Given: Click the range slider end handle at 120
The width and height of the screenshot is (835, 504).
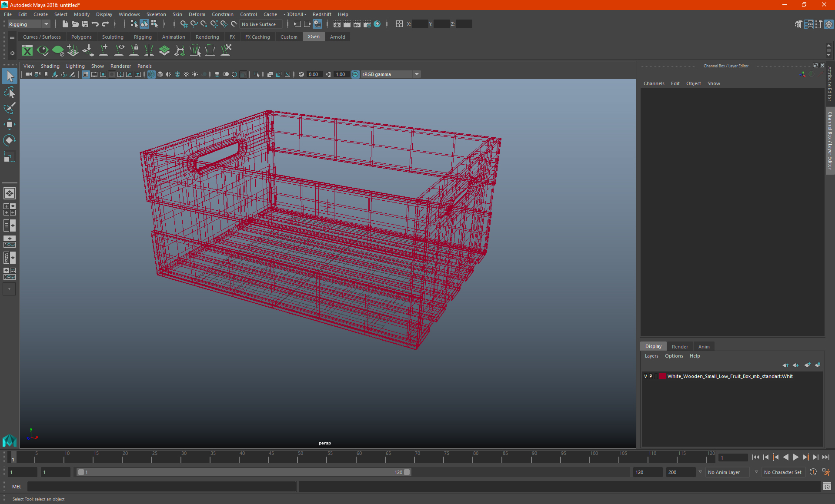Looking at the screenshot, I should point(407,472).
